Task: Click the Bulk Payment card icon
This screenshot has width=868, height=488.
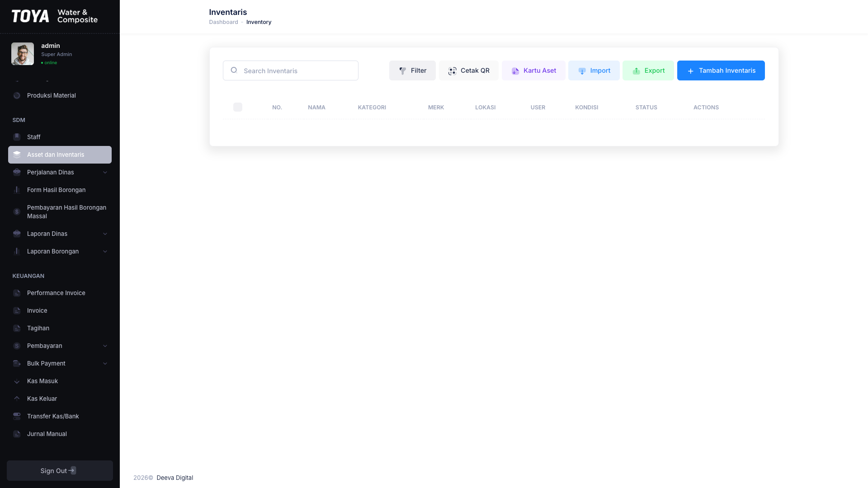Action: [x=17, y=363]
